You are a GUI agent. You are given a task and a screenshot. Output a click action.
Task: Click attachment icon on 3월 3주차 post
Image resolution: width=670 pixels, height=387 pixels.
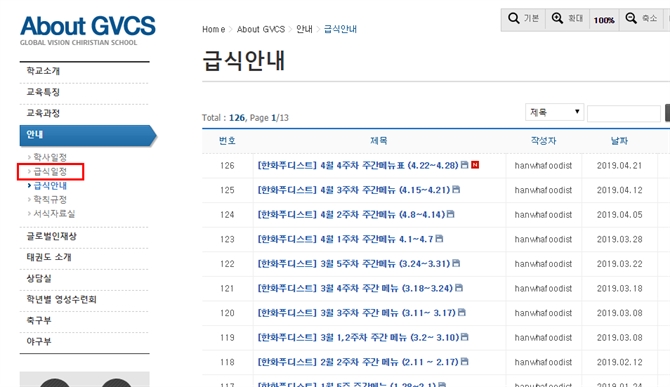(461, 312)
